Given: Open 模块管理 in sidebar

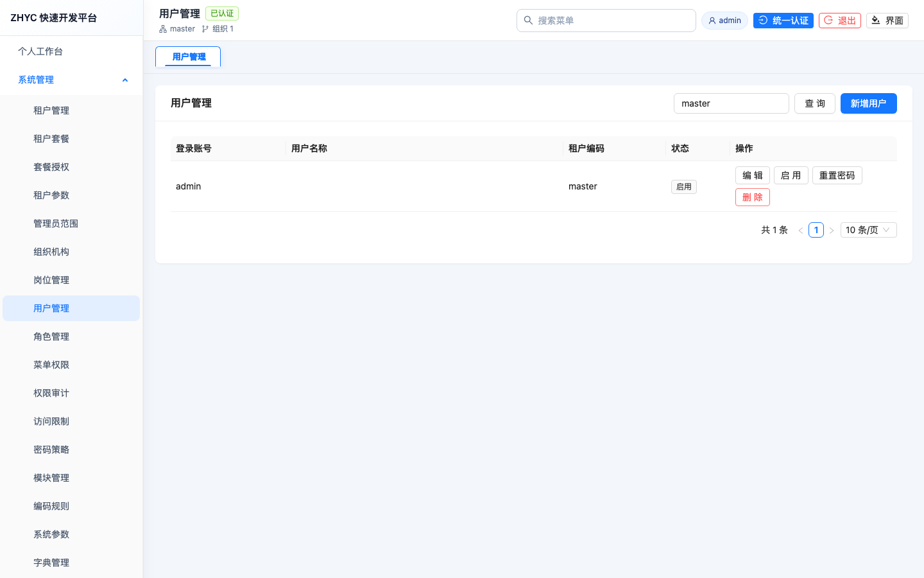Looking at the screenshot, I should click(x=71, y=478).
